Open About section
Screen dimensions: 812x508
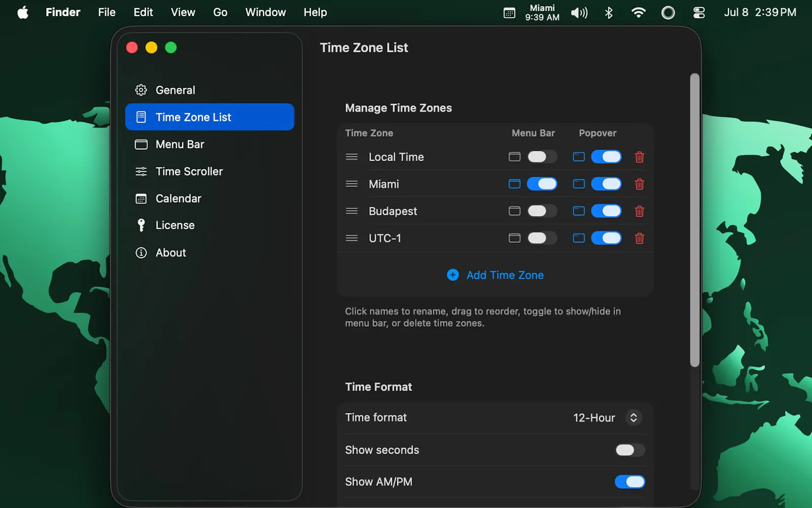pos(210,252)
